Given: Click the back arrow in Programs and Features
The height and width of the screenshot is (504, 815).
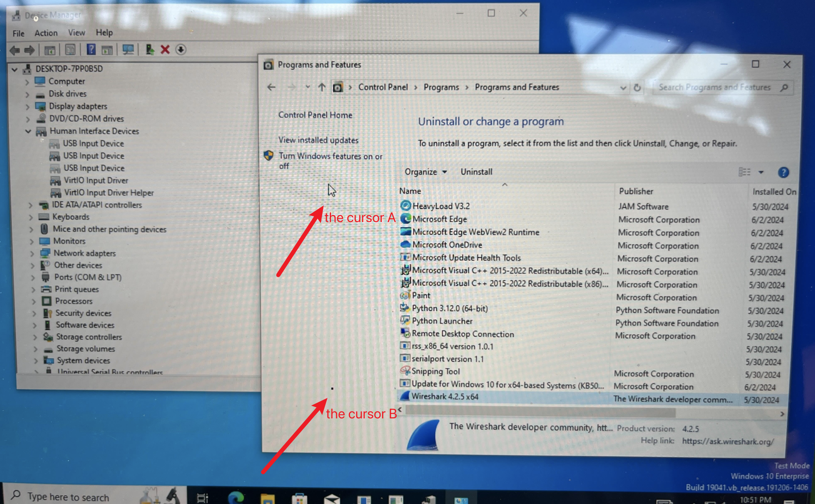Looking at the screenshot, I should pyautogui.click(x=271, y=88).
